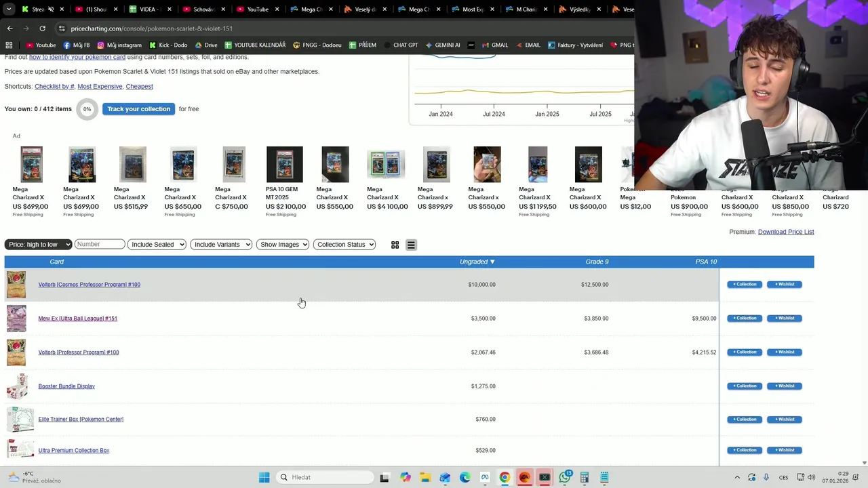Open the Price: high to low sort dropdown
Screen dimensions: 868x488
tap(38, 245)
